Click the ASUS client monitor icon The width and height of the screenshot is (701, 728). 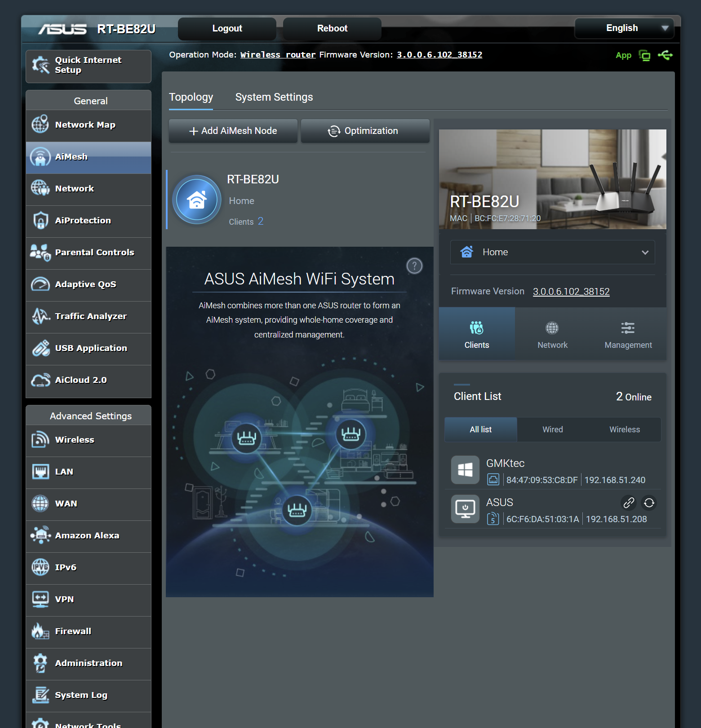[465, 509]
